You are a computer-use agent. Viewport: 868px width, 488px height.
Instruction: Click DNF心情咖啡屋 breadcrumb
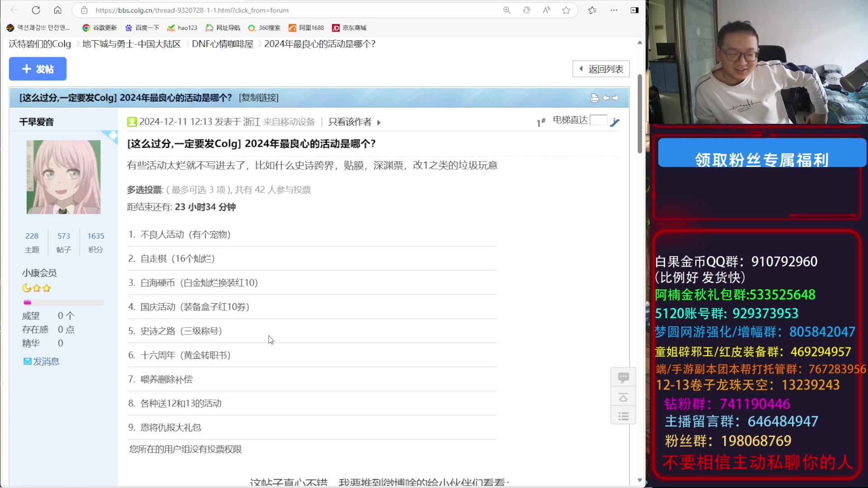pos(222,44)
